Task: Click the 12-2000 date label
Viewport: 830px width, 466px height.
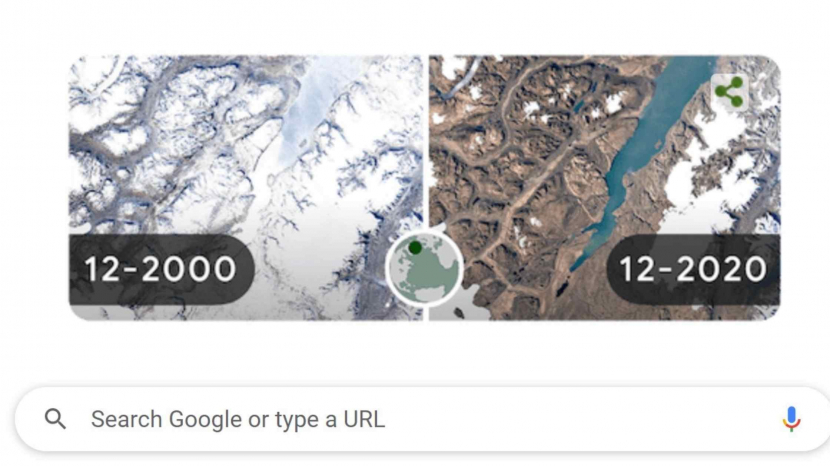Action: pos(160,269)
